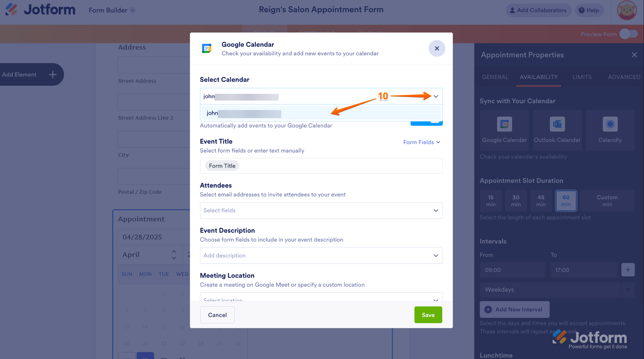Open the Select Calendar dropdown
644x359 pixels.
pyautogui.click(x=321, y=96)
